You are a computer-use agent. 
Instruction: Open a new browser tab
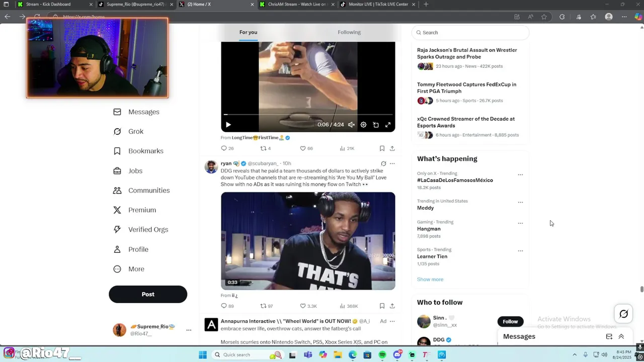click(x=426, y=5)
